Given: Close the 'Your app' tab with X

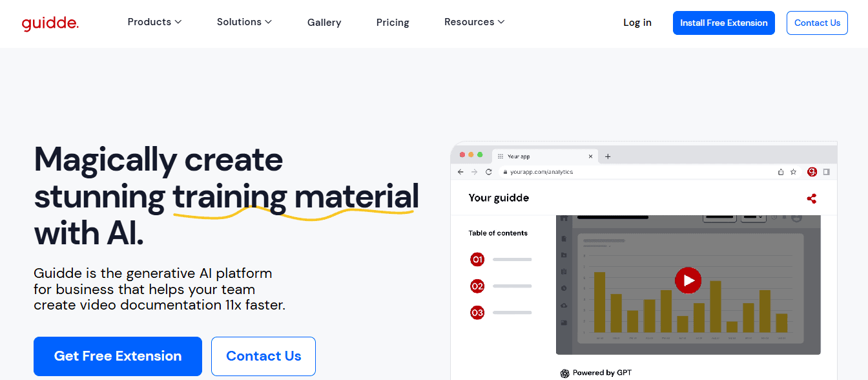Looking at the screenshot, I should [x=590, y=156].
